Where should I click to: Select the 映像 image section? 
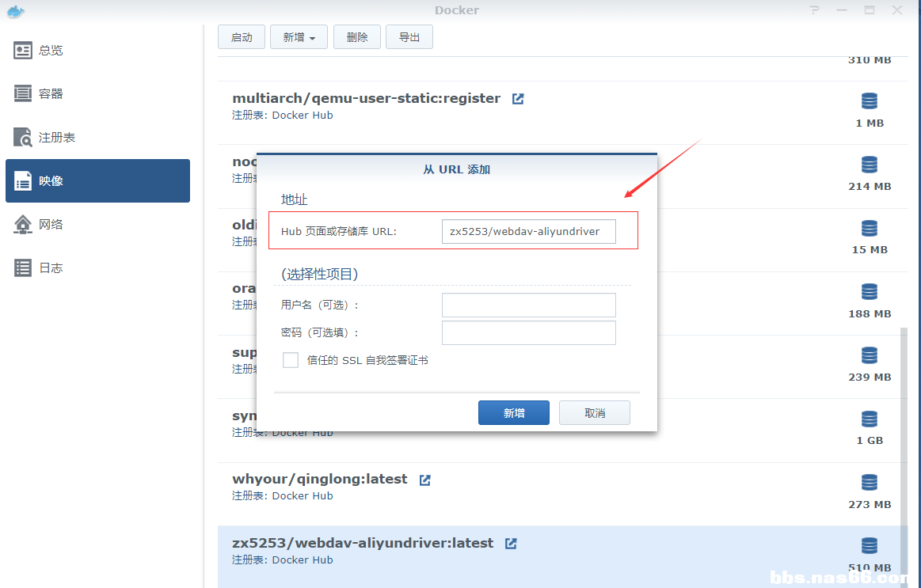97,180
